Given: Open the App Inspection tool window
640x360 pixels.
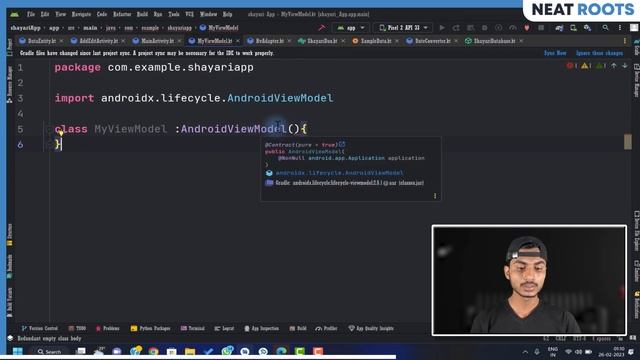Looking at the screenshot, I should pos(262,328).
